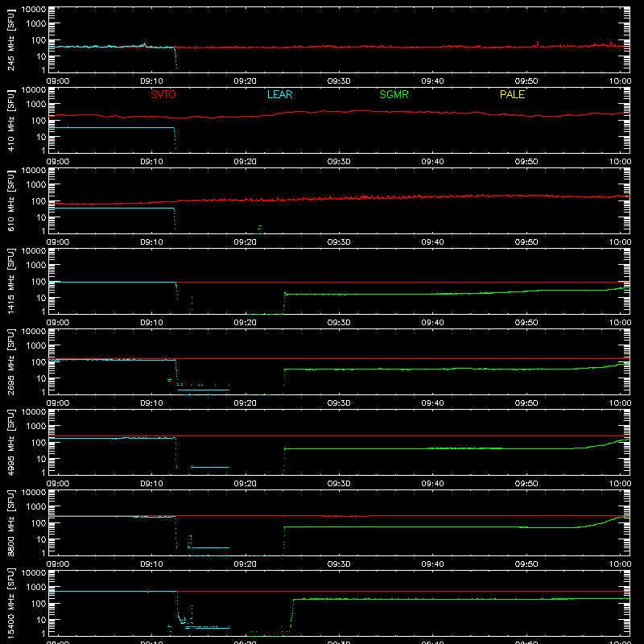The image size is (644, 644).
Task: Click 09:40 time label under 410 MHz panel
Action: [x=432, y=162]
